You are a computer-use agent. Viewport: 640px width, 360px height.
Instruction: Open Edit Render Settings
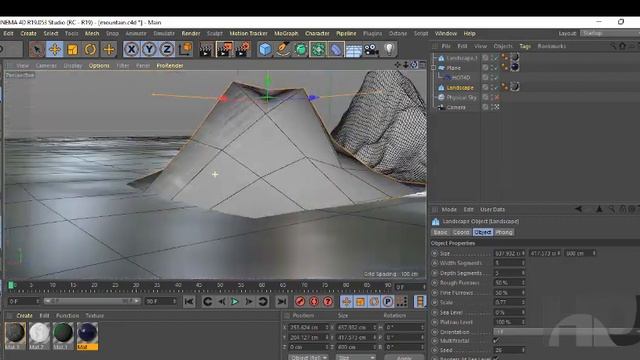click(242, 49)
